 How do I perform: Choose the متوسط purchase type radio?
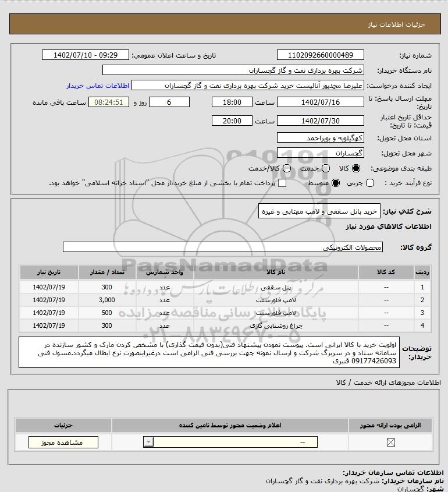[336, 183]
